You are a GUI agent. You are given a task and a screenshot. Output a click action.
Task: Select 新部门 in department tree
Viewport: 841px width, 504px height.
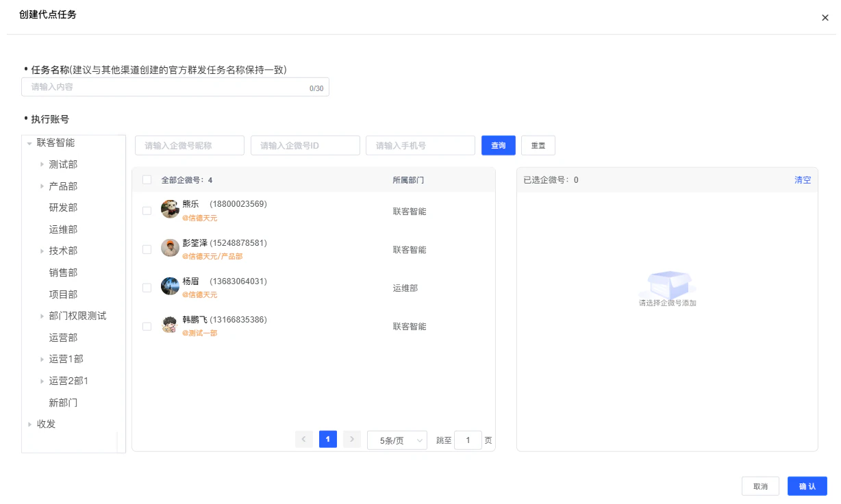pyautogui.click(x=63, y=403)
